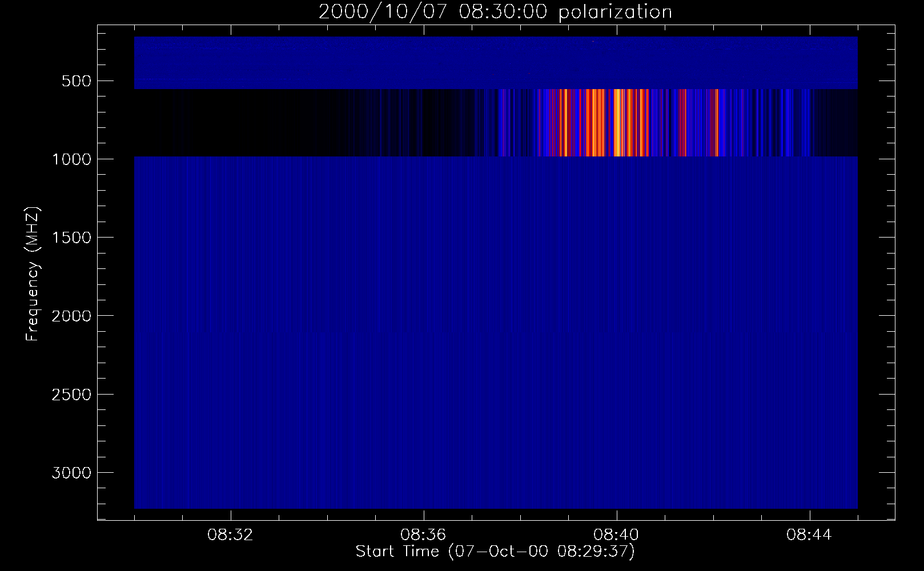The width and height of the screenshot is (924, 571).
Task: Click the 'Start Time (07-Oct-00 08:29:37)' axis title
Action: point(495,552)
